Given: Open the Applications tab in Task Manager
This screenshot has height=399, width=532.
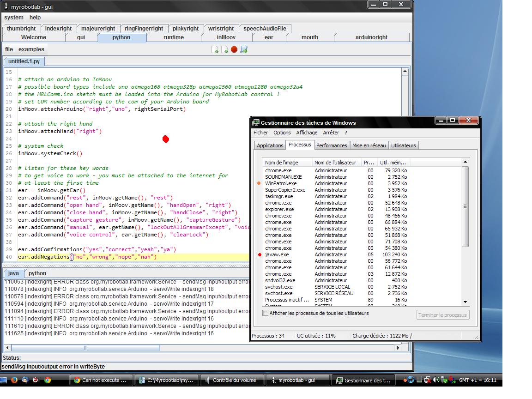Looking at the screenshot, I should pyautogui.click(x=270, y=145).
